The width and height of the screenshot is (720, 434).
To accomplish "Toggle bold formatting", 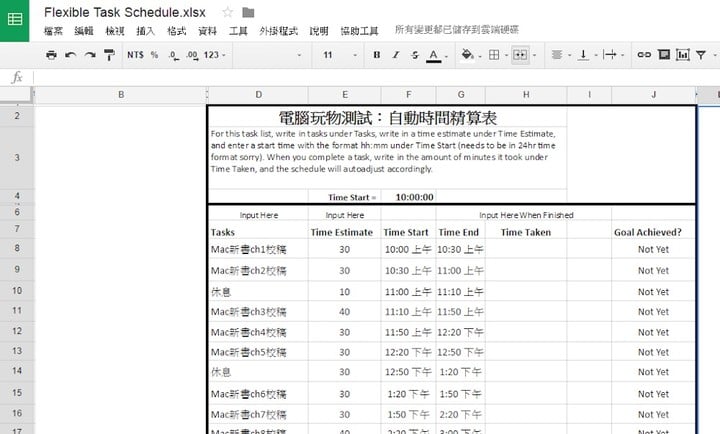I will coord(377,55).
